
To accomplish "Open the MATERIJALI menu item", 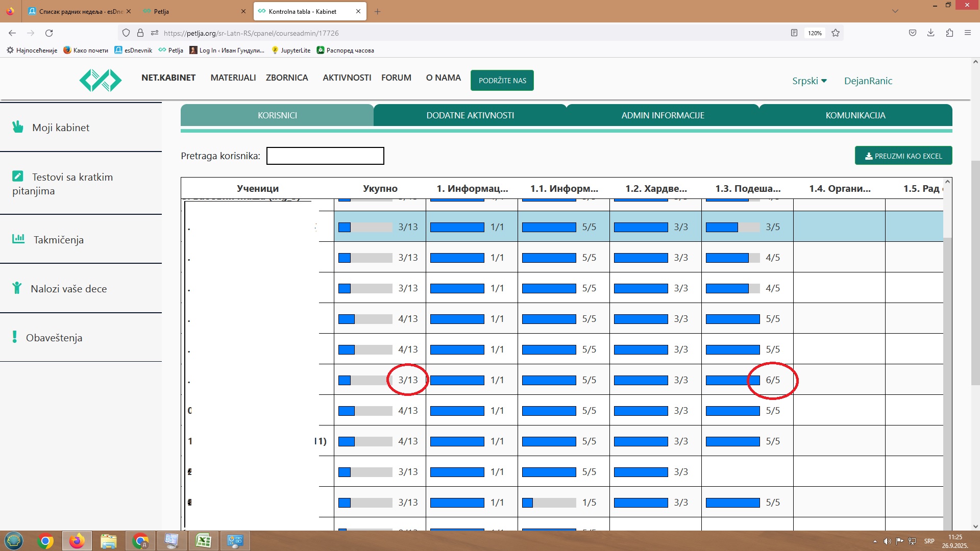I will tap(233, 78).
